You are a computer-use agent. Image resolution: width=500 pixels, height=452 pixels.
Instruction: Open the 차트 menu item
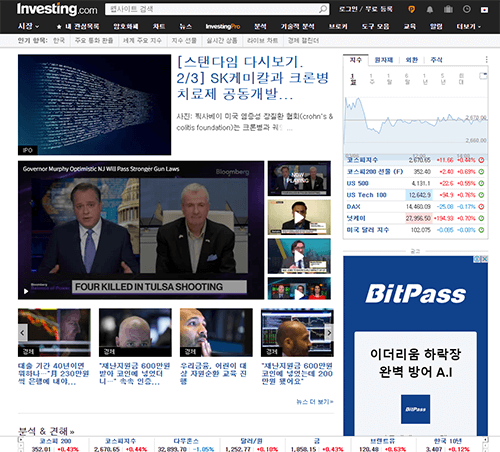click(x=159, y=26)
